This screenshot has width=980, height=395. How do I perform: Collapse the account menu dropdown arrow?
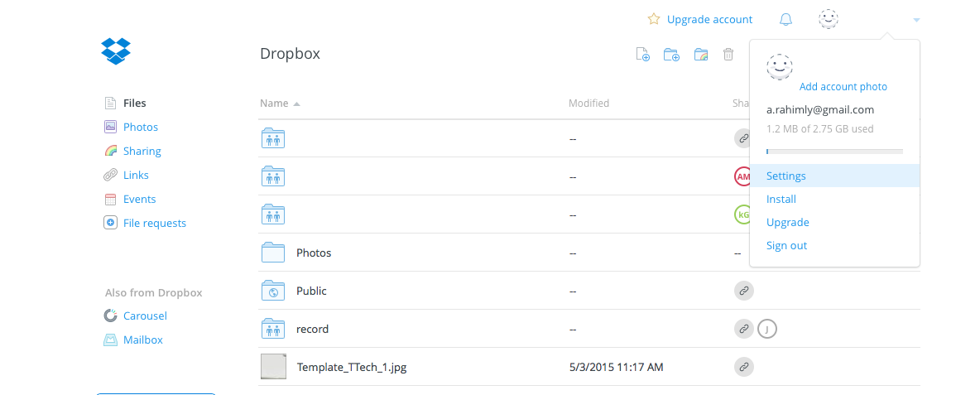tap(916, 20)
